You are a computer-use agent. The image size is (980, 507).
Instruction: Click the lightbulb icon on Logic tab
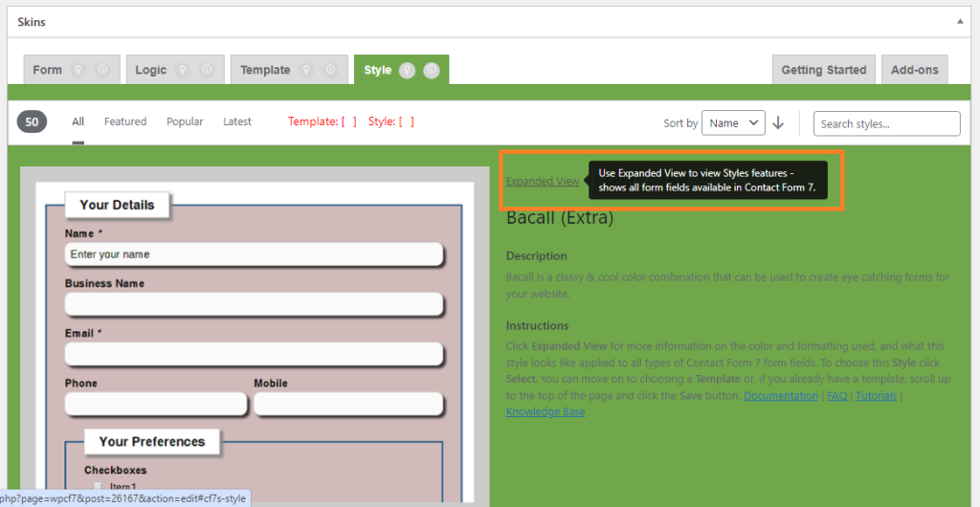[183, 70]
